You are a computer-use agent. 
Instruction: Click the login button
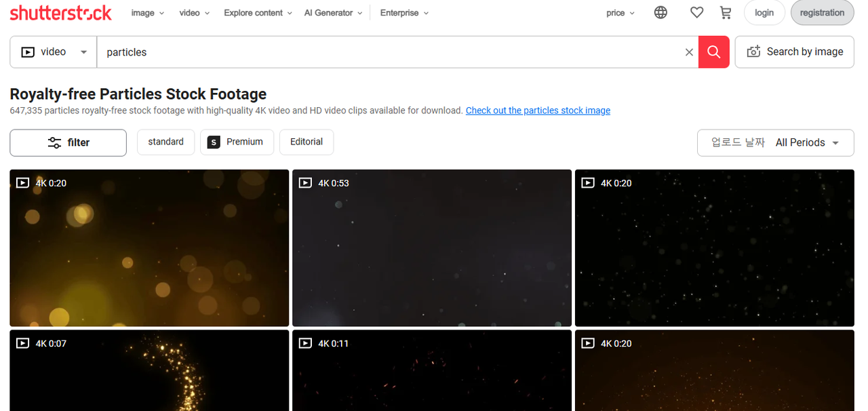764,13
